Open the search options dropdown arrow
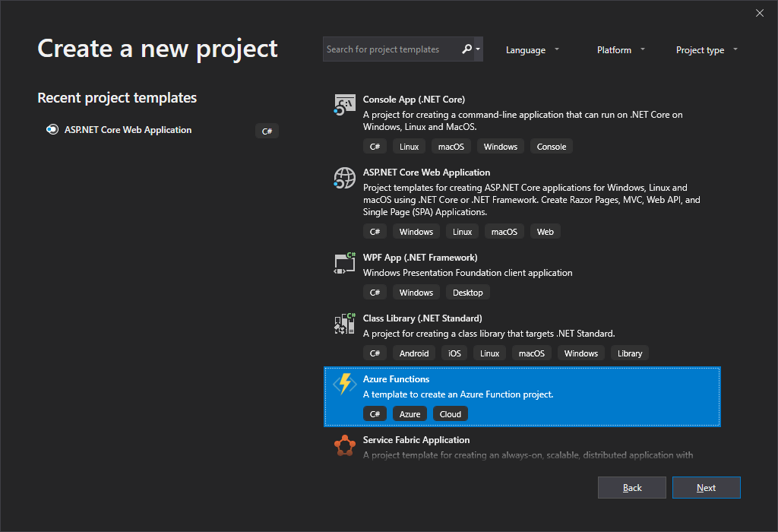The image size is (778, 532). point(479,49)
